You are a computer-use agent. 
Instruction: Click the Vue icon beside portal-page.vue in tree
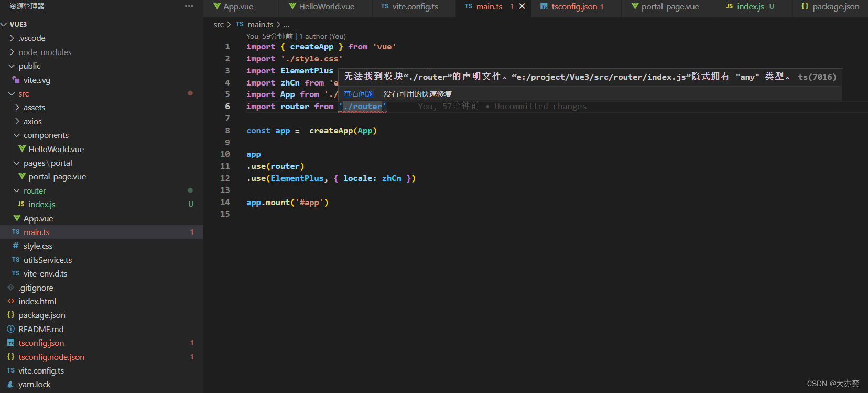[x=22, y=176]
